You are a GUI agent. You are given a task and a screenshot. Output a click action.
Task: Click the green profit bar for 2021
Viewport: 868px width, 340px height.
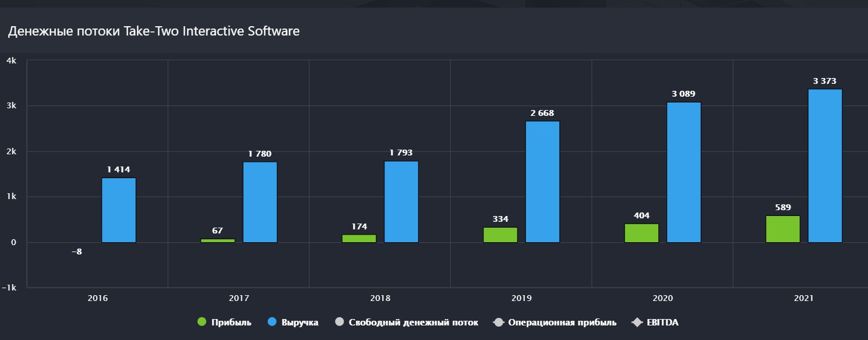click(x=783, y=229)
